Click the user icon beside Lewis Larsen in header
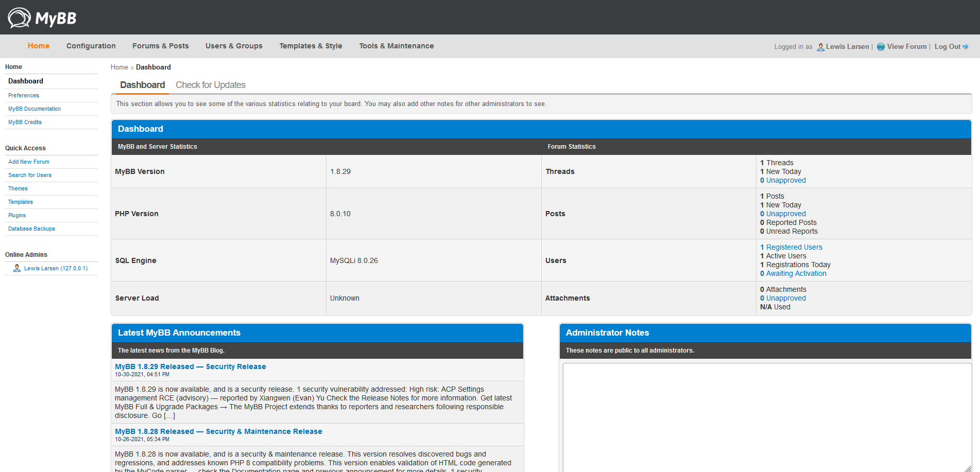Viewport: 980px width, 472px height. coord(820,47)
